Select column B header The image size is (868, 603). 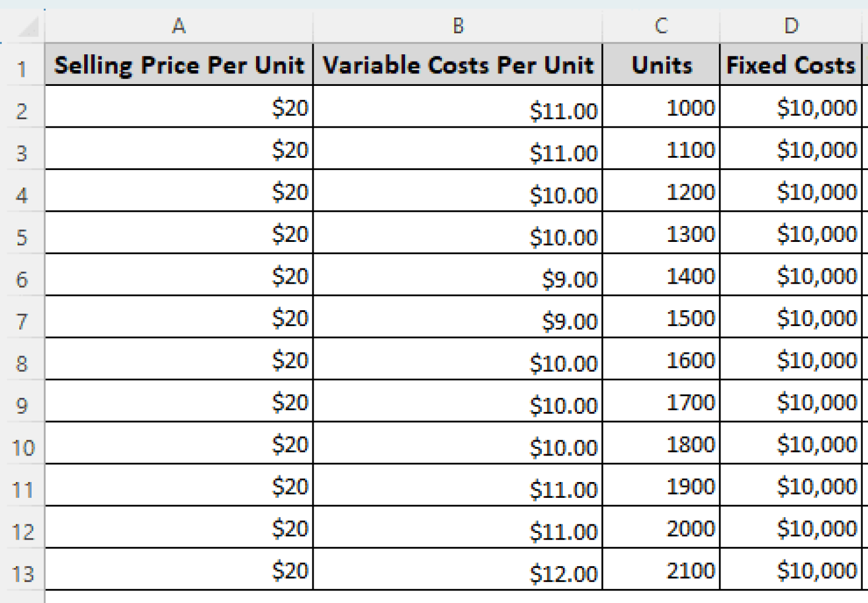point(458,26)
